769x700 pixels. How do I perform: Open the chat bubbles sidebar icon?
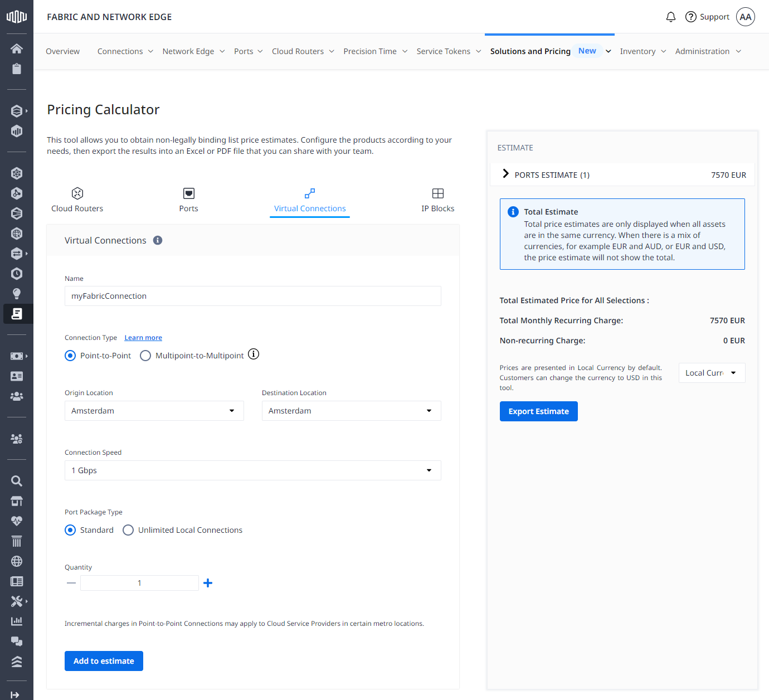pyautogui.click(x=17, y=641)
